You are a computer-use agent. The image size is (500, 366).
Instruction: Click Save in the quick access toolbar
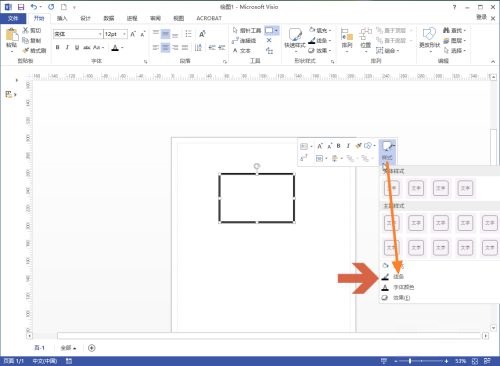(x=21, y=7)
